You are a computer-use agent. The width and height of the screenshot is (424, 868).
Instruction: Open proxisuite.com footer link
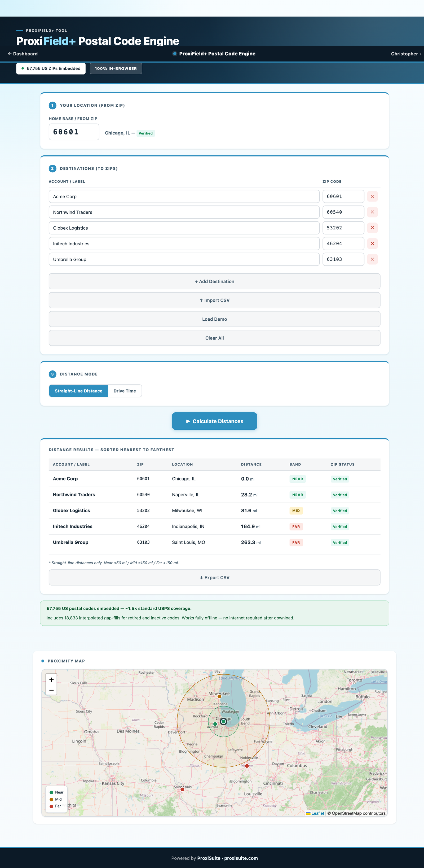(x=241, y=858)
